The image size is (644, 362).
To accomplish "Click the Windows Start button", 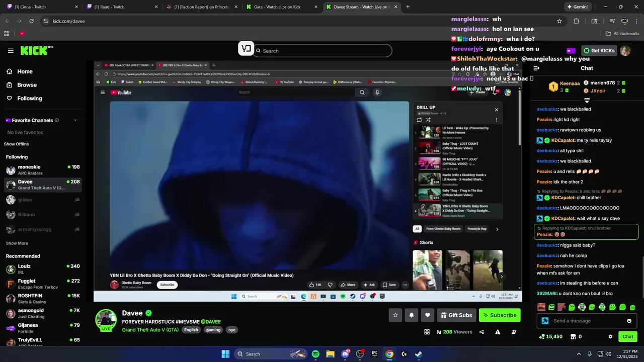I will click(225, 354).
